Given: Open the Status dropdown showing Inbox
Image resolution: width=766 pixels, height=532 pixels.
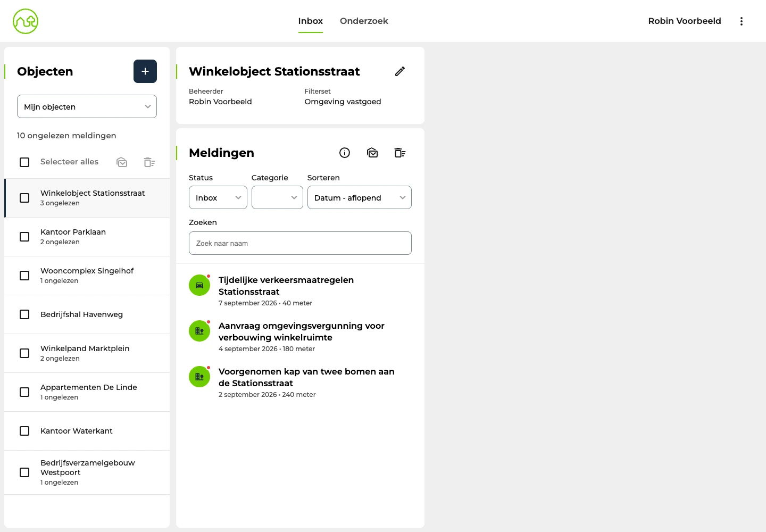Looking at the screenshot, I should (218, 197).
